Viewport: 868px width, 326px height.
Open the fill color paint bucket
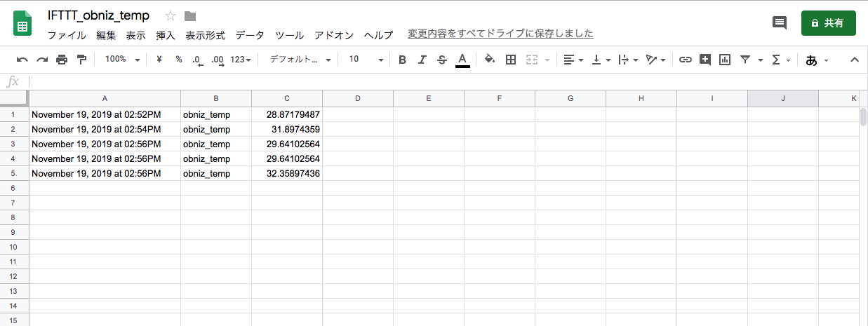490,60
